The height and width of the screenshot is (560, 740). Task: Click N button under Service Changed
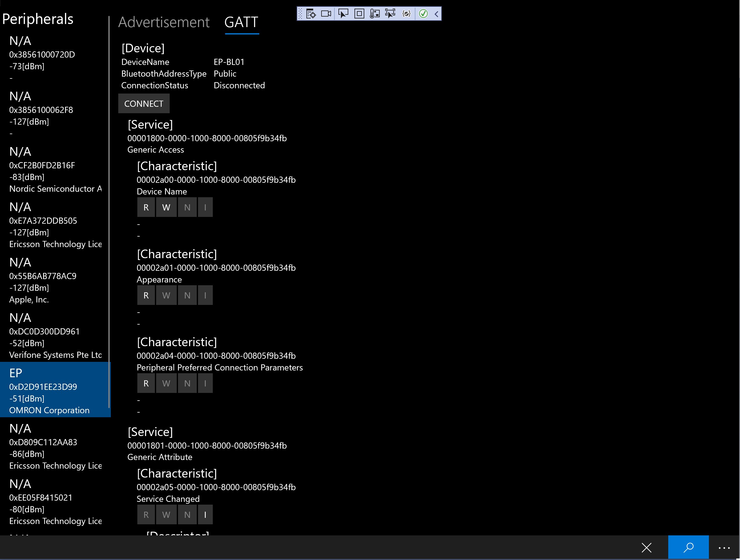[187, 514]
